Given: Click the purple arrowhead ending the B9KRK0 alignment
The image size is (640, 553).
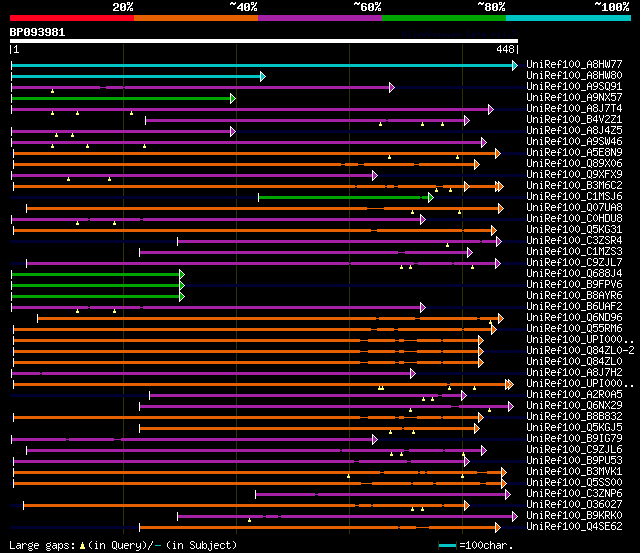Looking at the screenshot, I should [515, 517].
